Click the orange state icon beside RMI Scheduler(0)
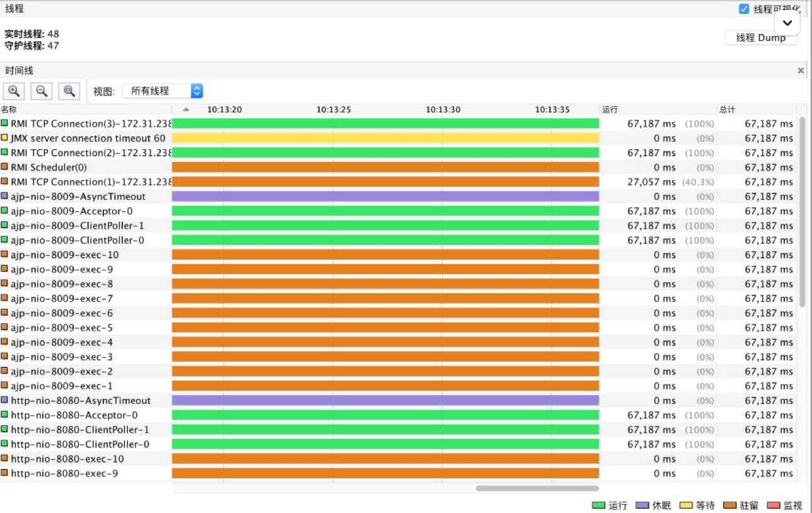This screenshot has height=513, width=812. click(4, 168)
